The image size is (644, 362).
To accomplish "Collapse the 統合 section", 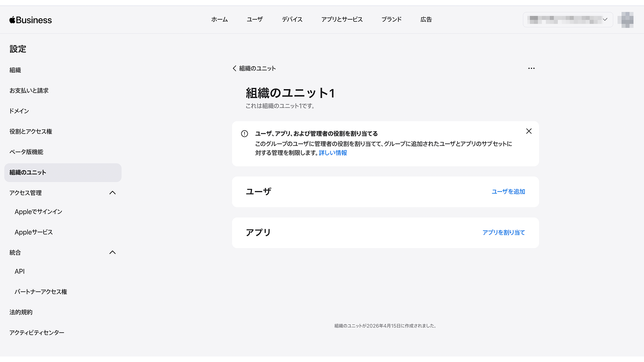I will point(112,253).
